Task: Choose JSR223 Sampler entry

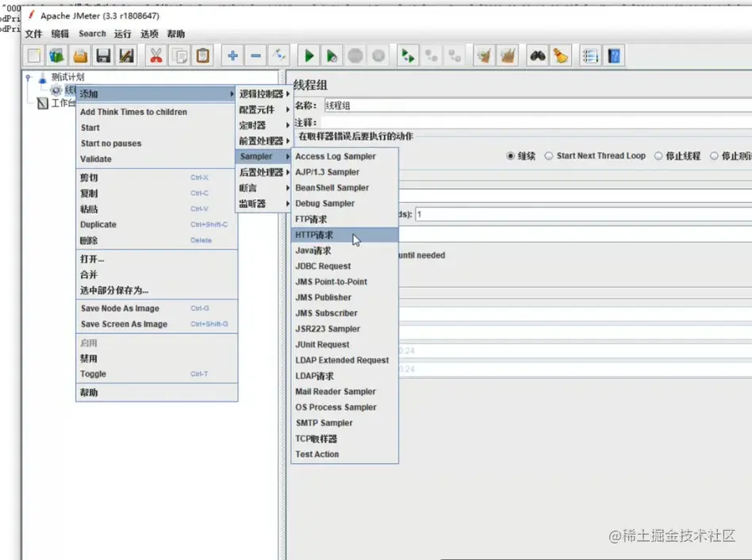Action: pyautogui.click(x=345, y=329)
